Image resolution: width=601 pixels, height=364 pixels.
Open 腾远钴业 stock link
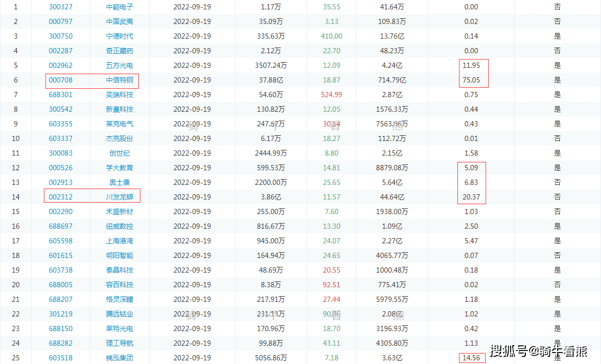tap(120, 314)
